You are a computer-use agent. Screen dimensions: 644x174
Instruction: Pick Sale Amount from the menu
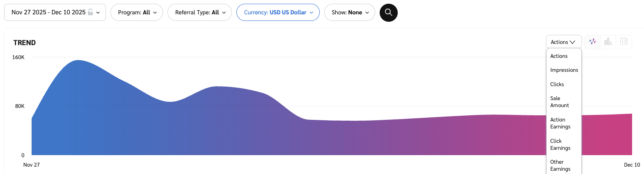tap(559, 102)
